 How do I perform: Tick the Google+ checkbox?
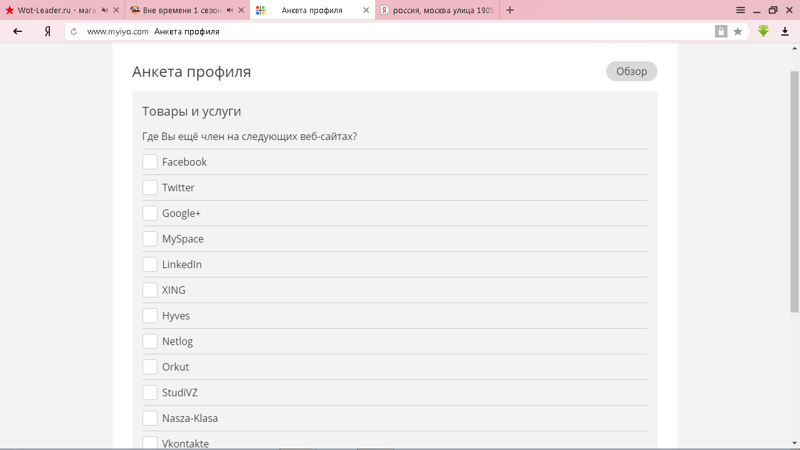[150, 213]
